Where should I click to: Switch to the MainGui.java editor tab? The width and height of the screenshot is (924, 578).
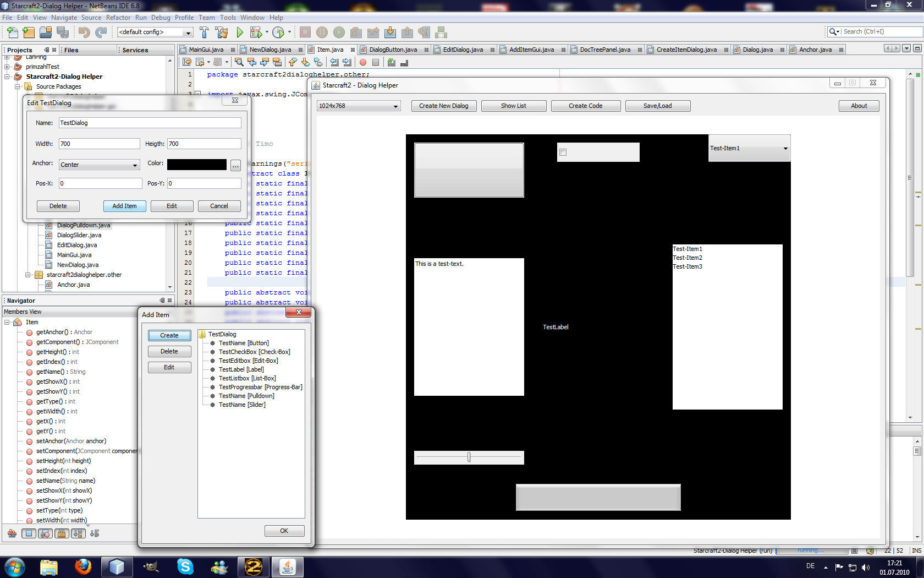point(206,50)
